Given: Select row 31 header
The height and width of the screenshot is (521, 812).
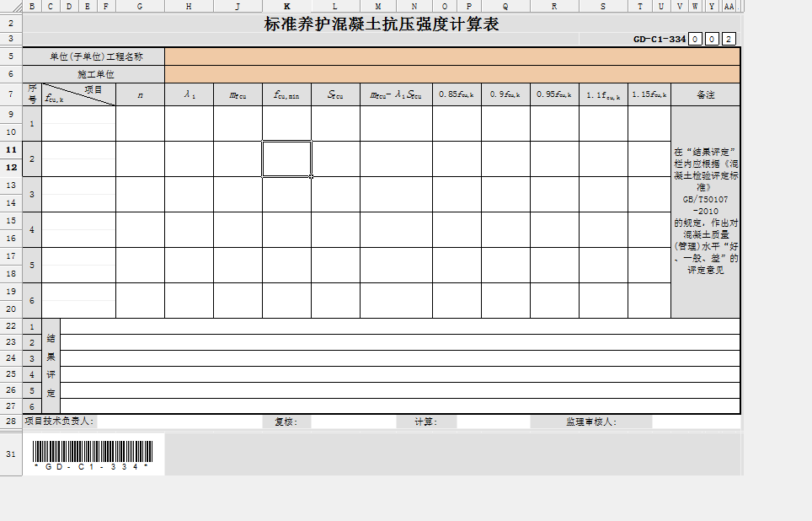Looking at the screenshot, I should [10, 454].
